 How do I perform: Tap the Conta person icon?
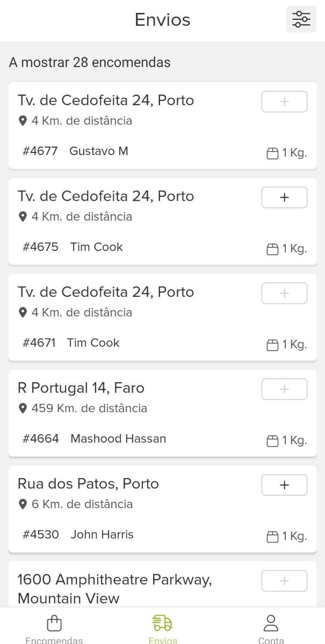[x=271, y=623]
